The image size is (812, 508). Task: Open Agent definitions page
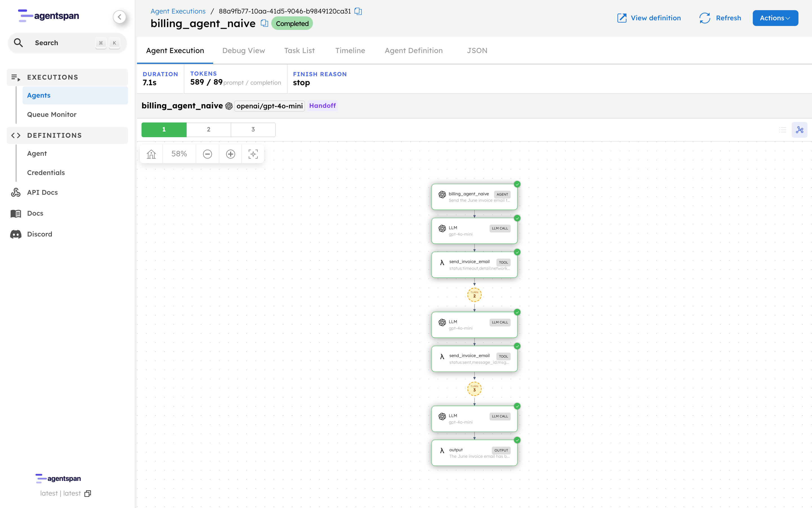(x=37, y=154)
